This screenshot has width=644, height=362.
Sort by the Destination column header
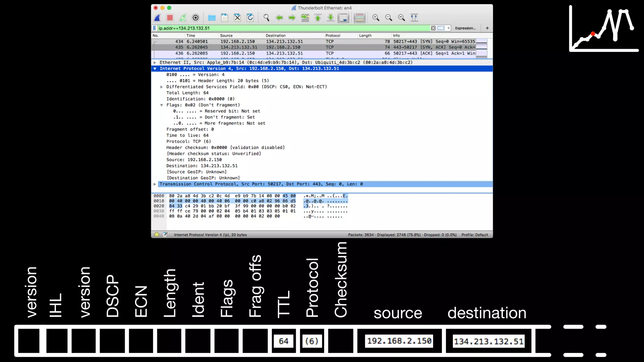coord(294,36)
